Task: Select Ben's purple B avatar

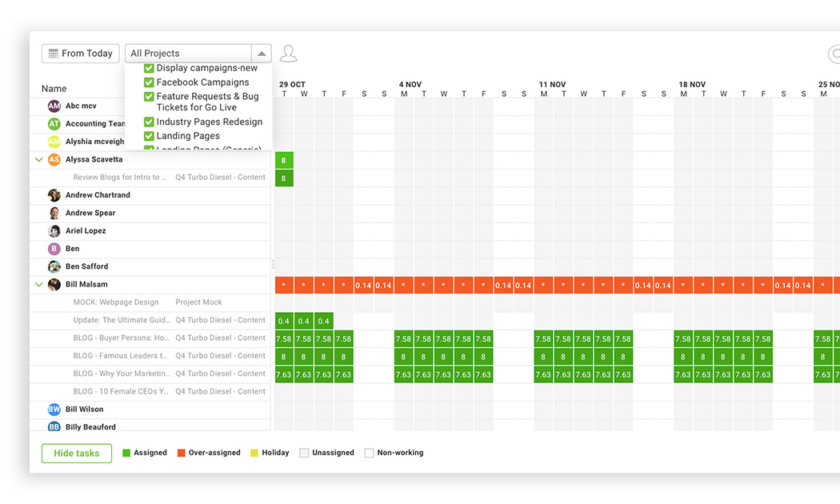Action: (x=54, y=249)
